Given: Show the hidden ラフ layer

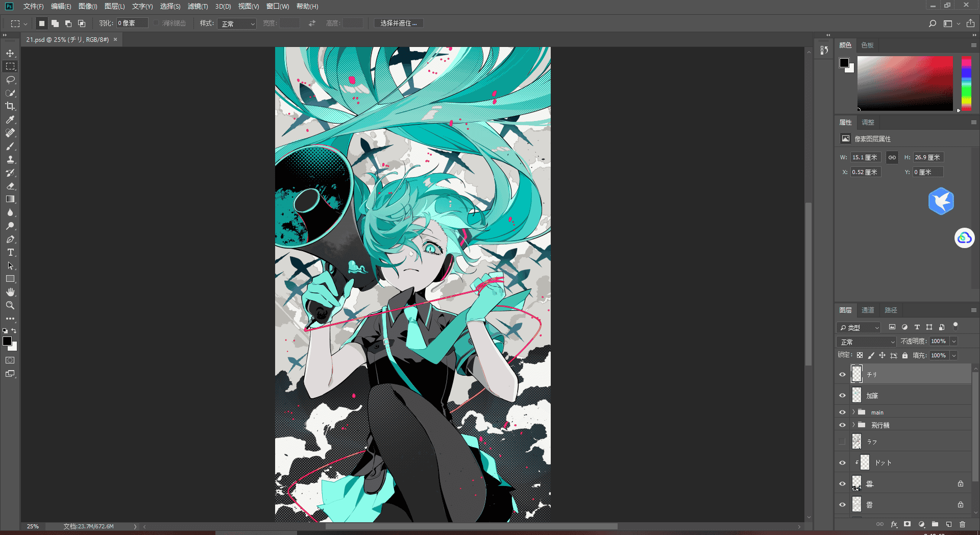Looking at the screenshot, I should click(842, 442).
